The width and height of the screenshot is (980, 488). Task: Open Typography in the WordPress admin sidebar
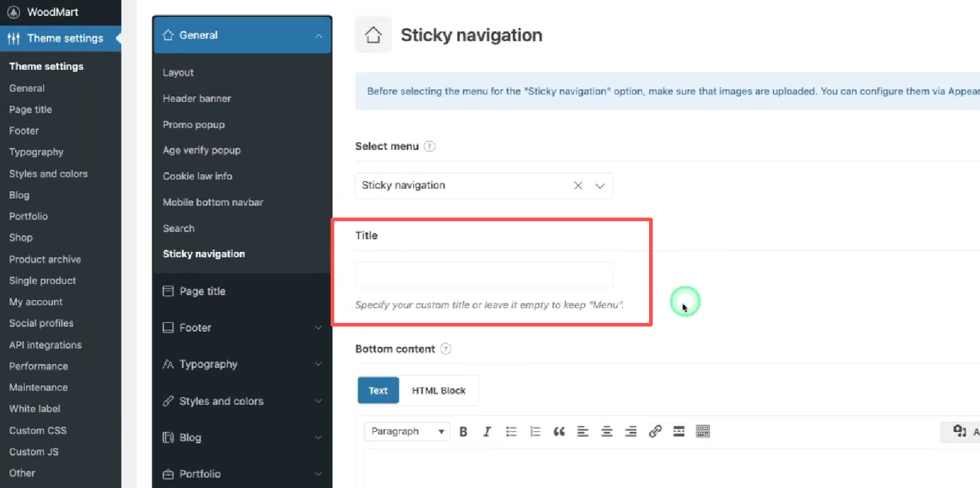pos(36,152)
